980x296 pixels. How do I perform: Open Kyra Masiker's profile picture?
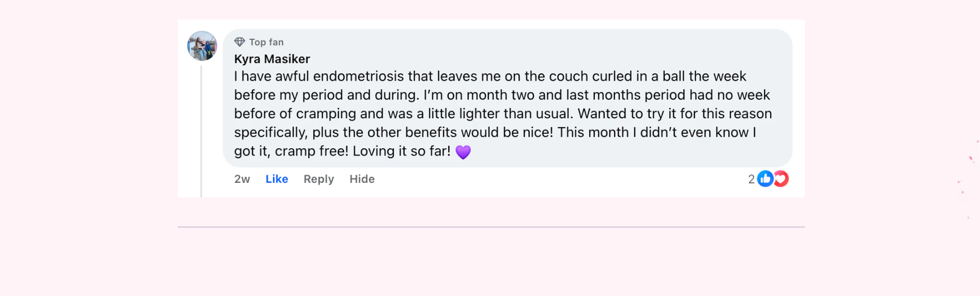coord(202,46)
